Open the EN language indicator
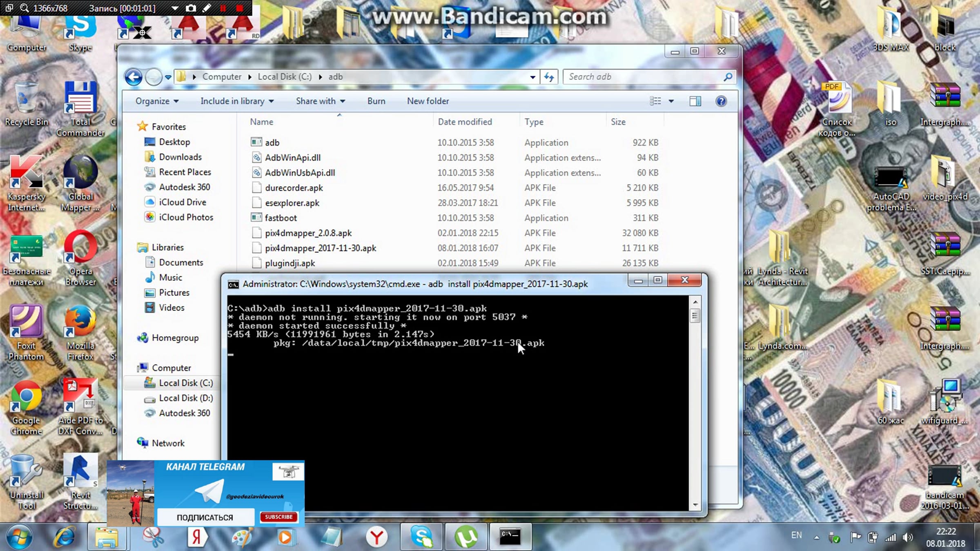The width and height of the screenshot is (980, 551). click(796, 535)
